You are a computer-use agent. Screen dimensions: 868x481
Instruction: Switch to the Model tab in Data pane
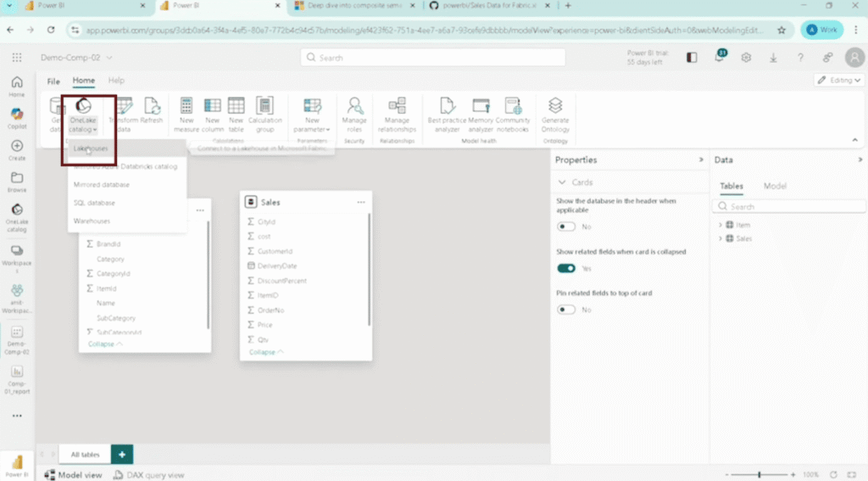(x=775, y=186)
